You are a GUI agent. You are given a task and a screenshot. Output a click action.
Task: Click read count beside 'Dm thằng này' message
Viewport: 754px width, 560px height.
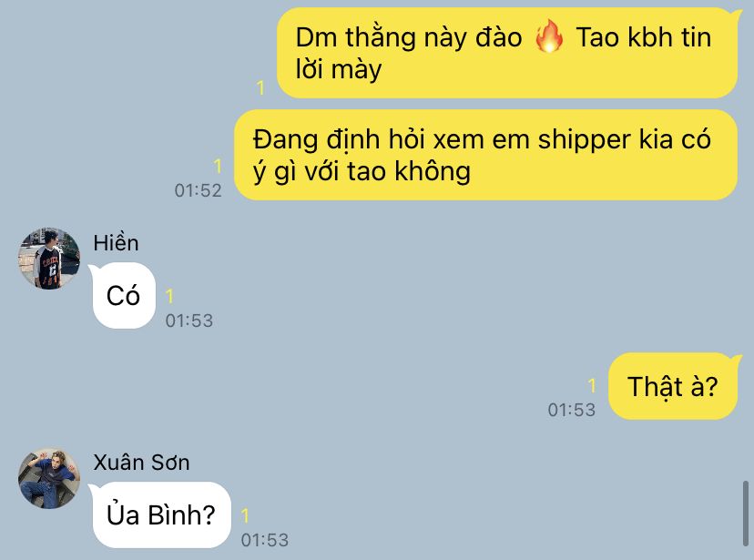(x=260, y=88)
